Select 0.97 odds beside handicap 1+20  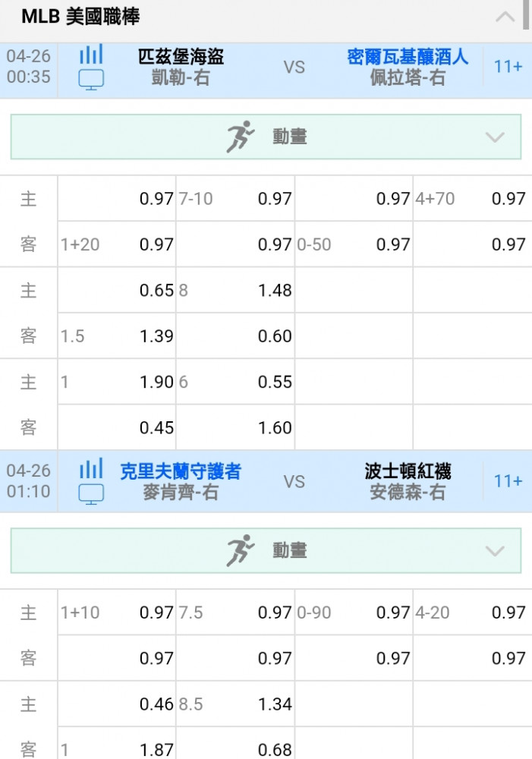point(156,244)
